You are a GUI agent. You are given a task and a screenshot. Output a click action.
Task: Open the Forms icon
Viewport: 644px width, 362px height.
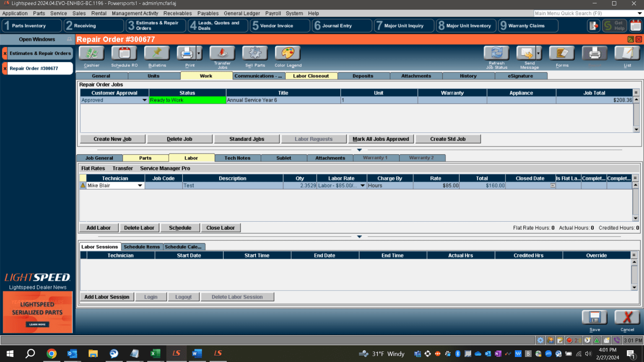pyautogui.click(x=561, y=54)
